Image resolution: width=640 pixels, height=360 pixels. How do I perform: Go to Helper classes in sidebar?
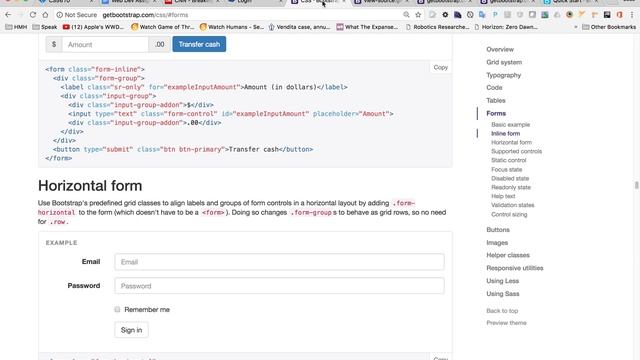[508, 255]
